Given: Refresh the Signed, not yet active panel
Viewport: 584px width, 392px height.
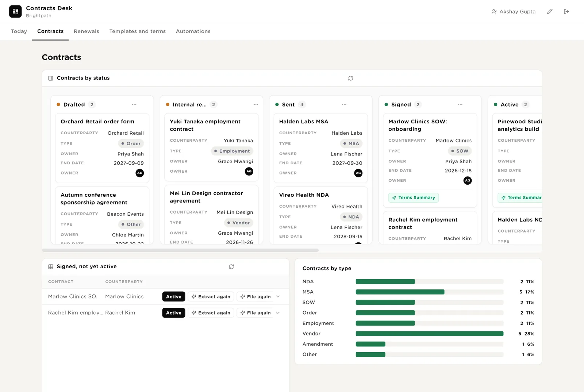Looking at the screenshot, I should click(231, 267).
